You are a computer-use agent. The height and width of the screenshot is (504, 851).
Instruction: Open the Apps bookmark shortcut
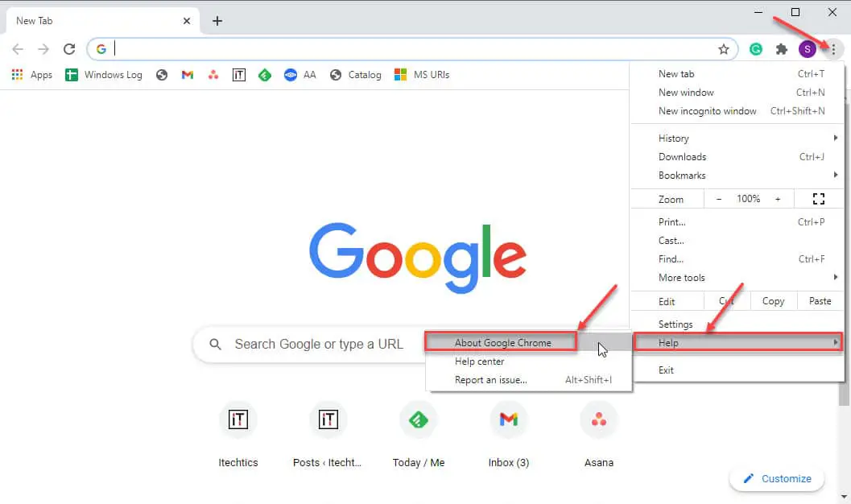pyautogui.click(x=32, y=75)
